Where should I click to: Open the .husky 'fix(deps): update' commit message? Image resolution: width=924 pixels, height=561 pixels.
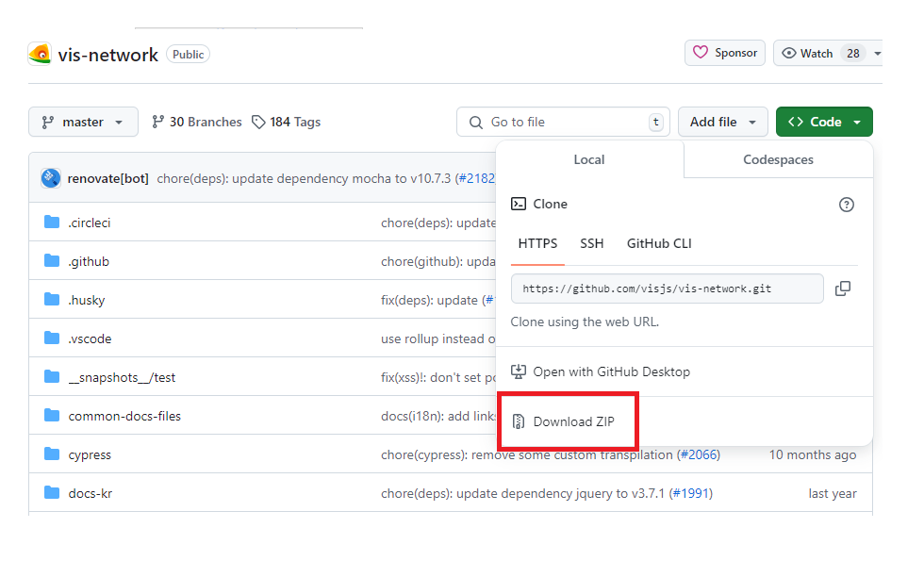tap(429, 300)
